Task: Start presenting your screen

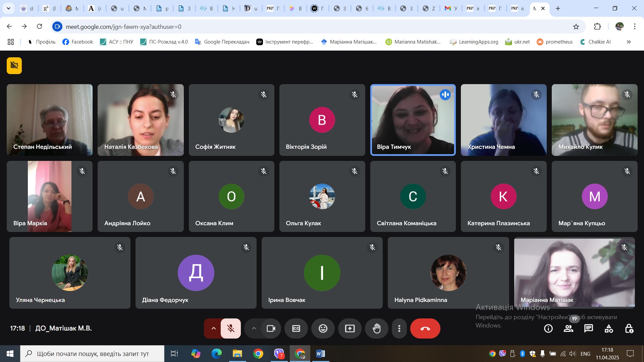Action: (x=350, y=328)
